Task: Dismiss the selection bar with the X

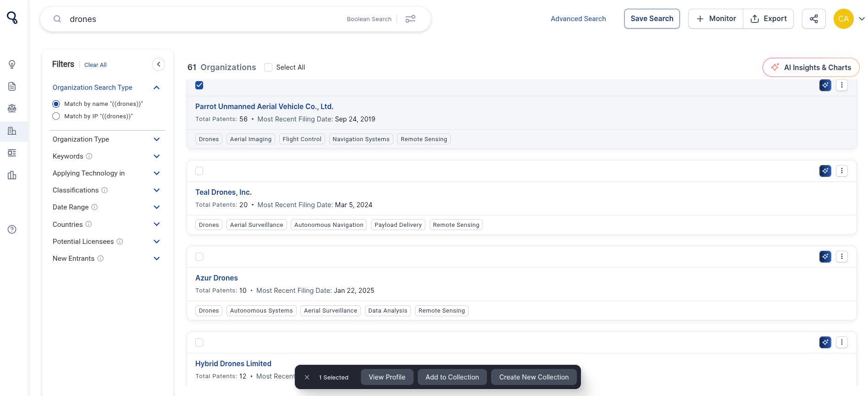Action: point(307,377)
